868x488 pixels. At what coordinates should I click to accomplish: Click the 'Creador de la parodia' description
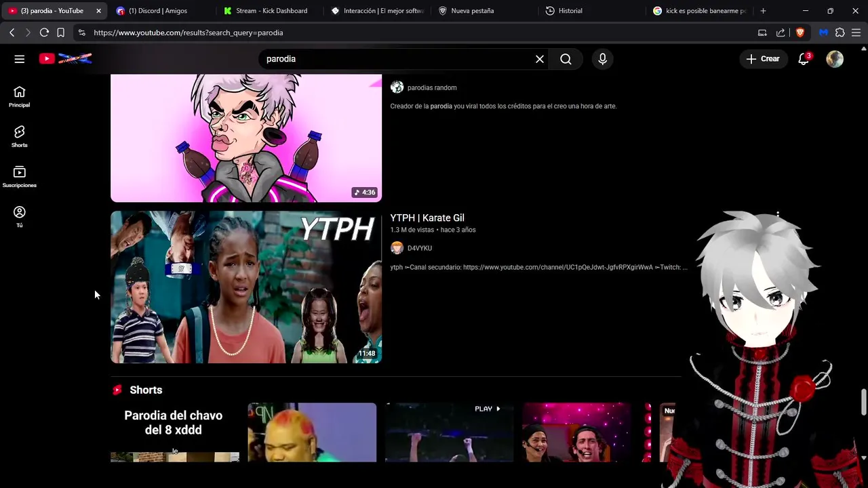[x=503, y=106]
